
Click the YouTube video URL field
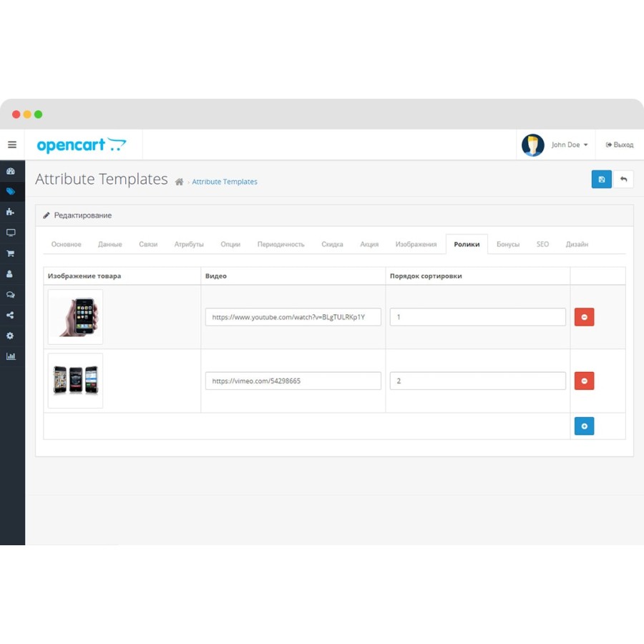293,317
